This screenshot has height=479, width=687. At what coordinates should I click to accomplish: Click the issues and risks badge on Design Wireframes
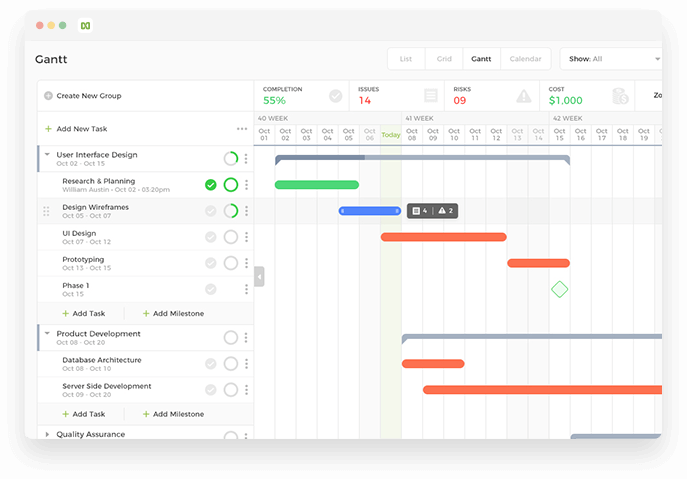[x=432, y=211]
